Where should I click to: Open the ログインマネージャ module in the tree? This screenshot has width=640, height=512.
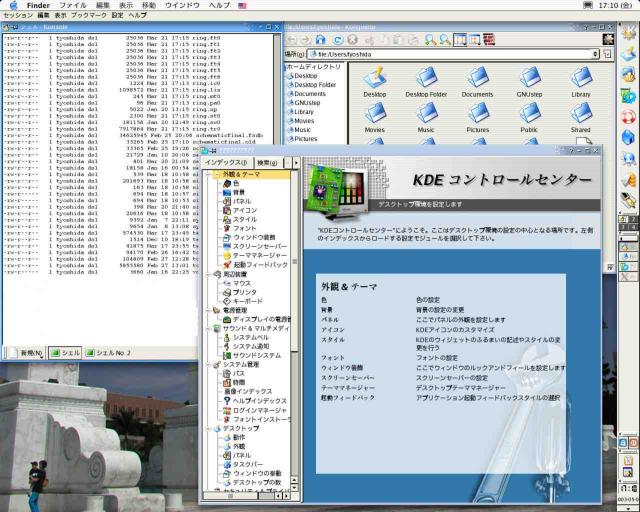click(x=255, y=410)
